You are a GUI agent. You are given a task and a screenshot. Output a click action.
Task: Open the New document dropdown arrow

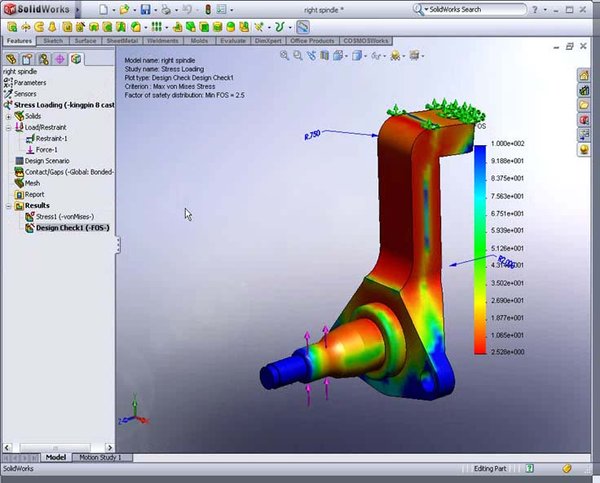[114, 10]
